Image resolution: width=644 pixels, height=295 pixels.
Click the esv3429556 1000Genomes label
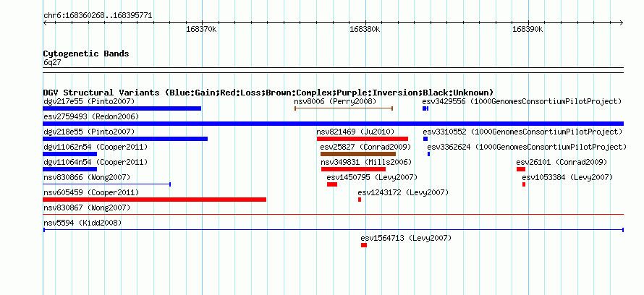tap(522, 101)
